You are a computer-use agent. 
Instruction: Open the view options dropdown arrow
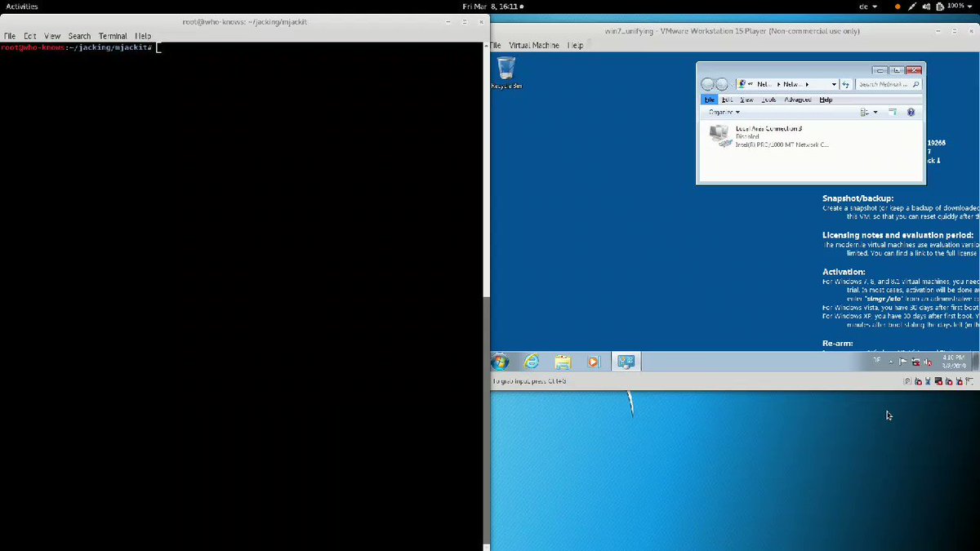tap(875, 112)
